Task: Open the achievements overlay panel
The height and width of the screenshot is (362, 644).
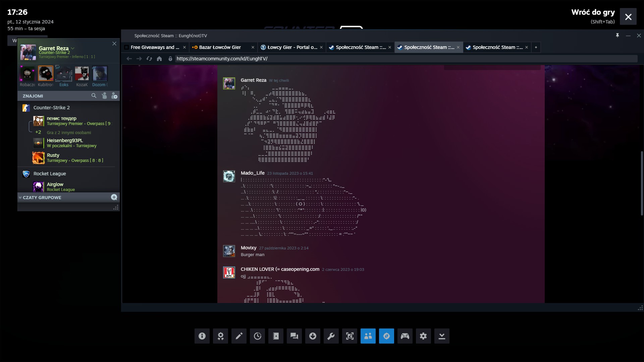Action: point(220,336)
